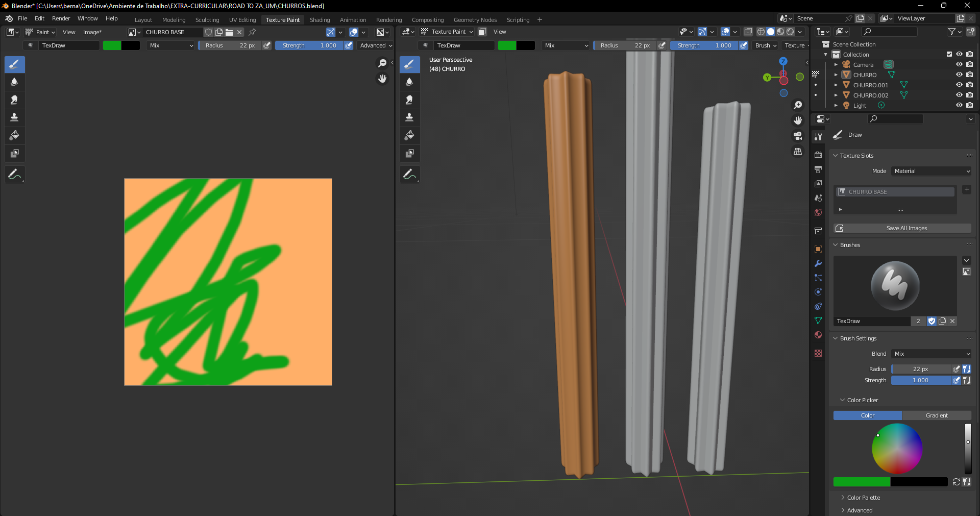
Task: Select the CHURRO BASE texture slot
Action: pos(895,192)
